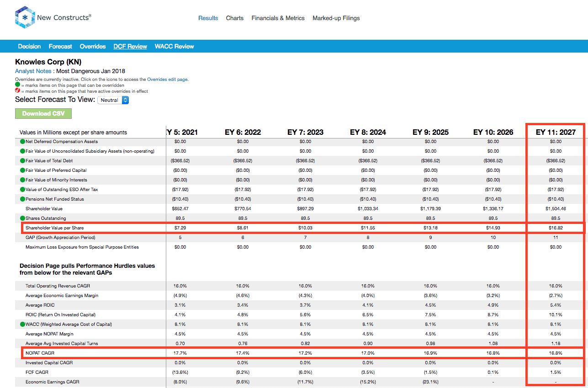Click the 10.1% ROIC cell for 2027
Image resolution: width=588 pixels, height=388 pixels.
[556, 315]
